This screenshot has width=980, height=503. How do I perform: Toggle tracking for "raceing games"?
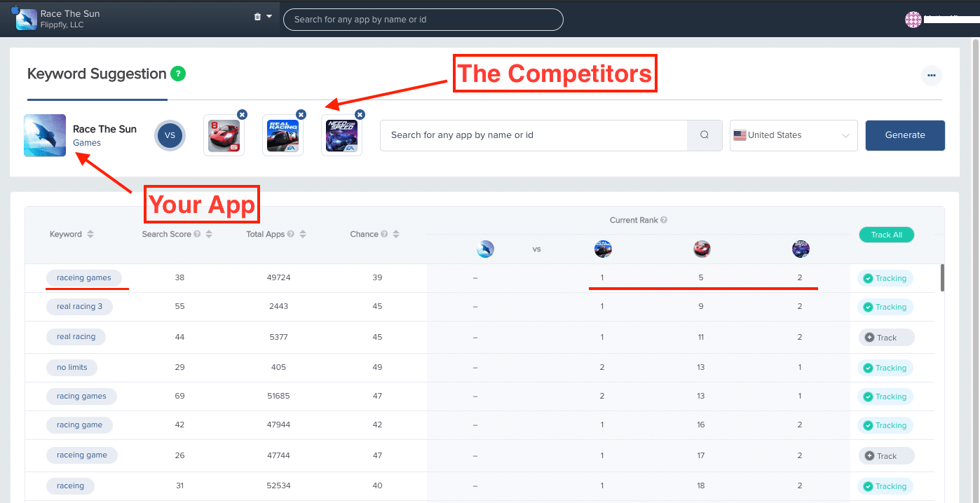pos(885,278)
